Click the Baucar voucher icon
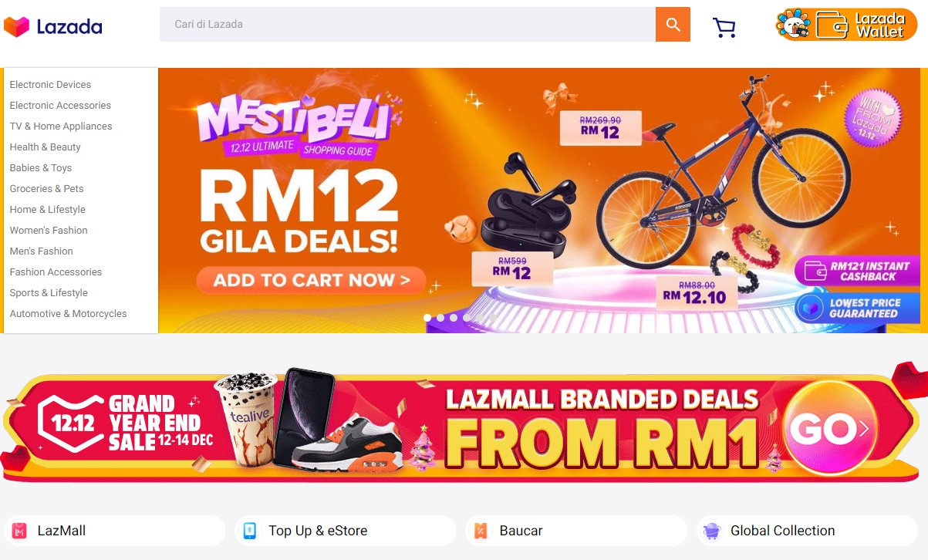928x560 pixels. [x=481, y=531]
